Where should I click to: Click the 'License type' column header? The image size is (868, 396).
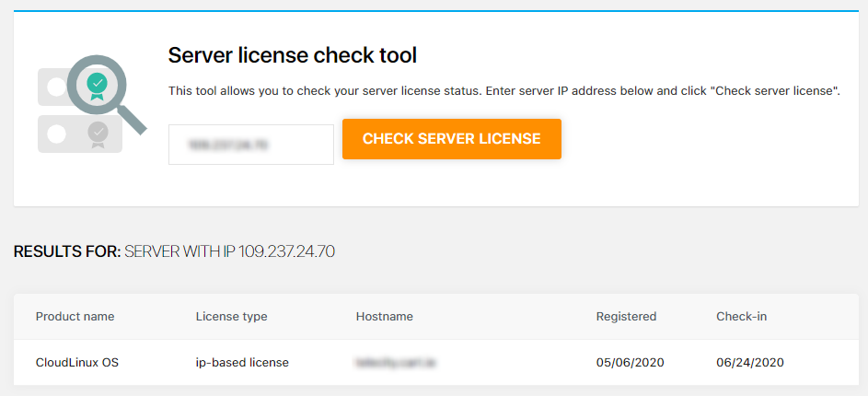(231, 317)
